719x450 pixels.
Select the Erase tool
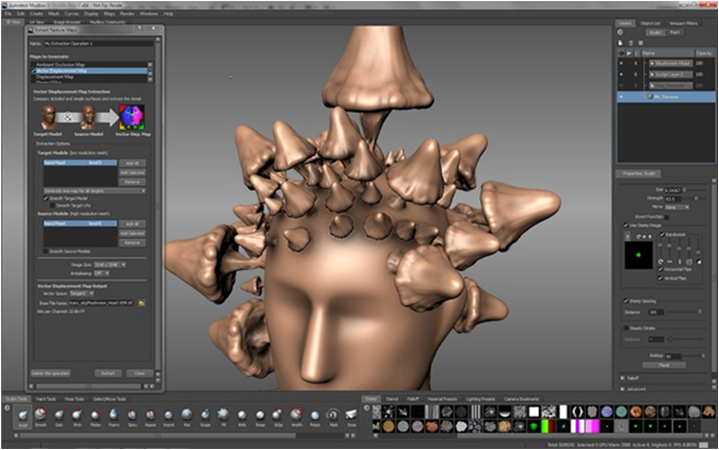352,417
